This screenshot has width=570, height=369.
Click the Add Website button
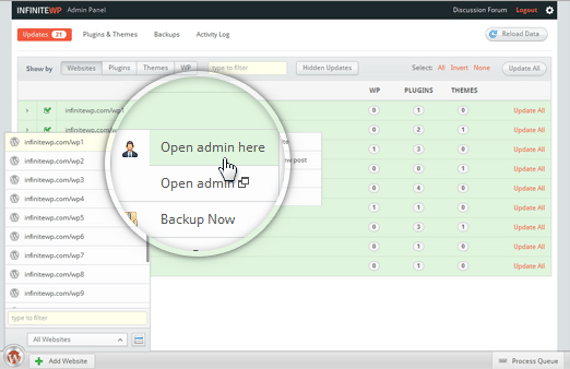point(61,361)
